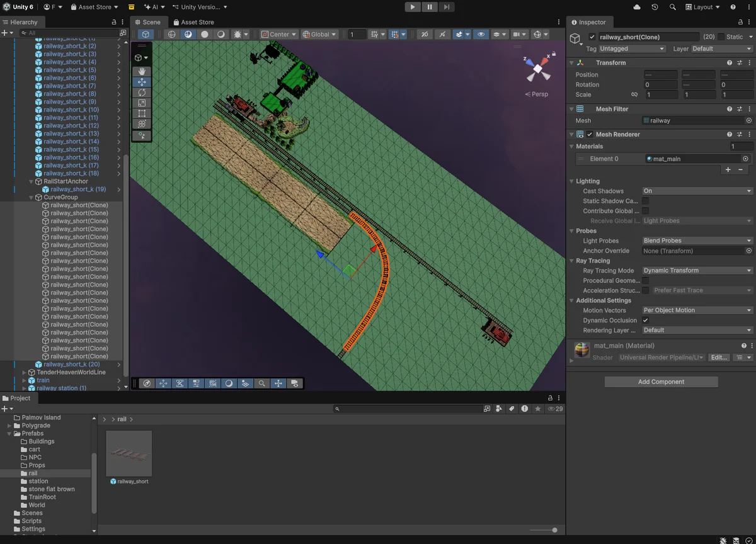The height and width of the screenshot is (544, 756).
Task: Disable the Mesh Renderer component checkbox
Action: [x=590, y=134]
